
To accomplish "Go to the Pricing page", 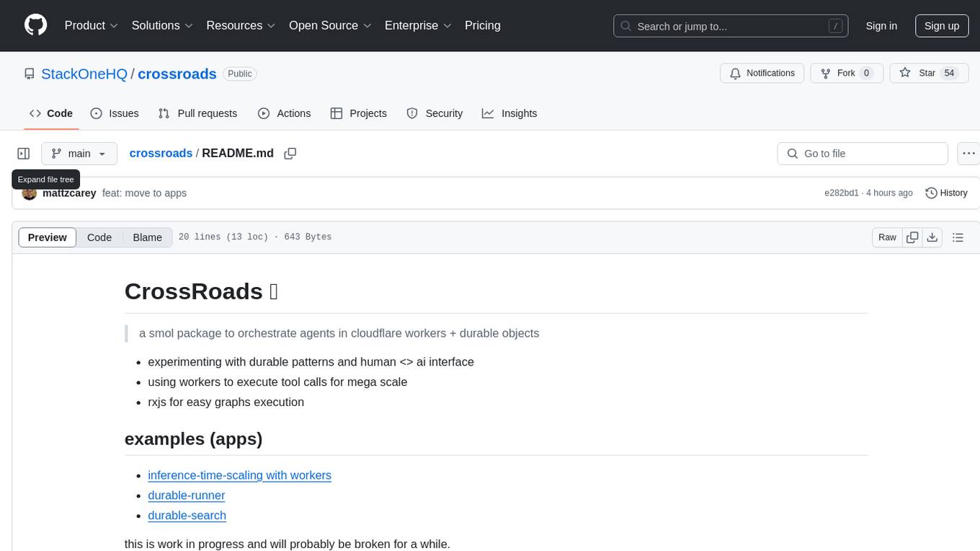I will coord(483,25).
